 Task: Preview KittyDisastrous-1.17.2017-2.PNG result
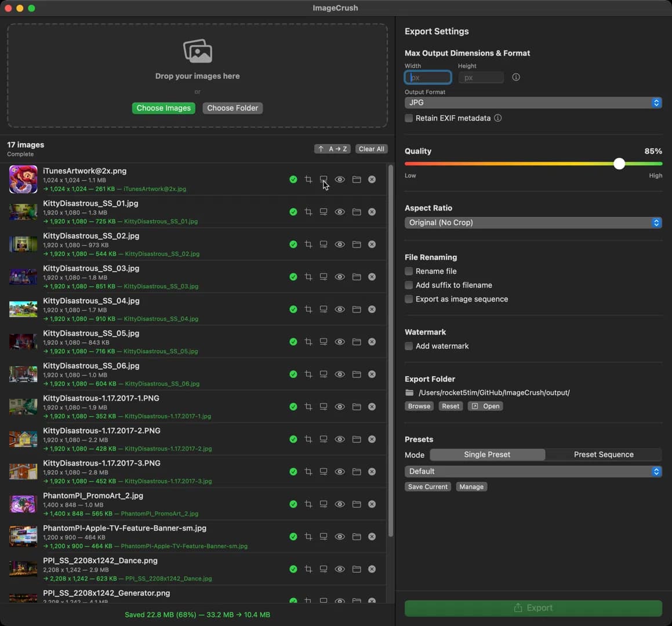(340, 439)
